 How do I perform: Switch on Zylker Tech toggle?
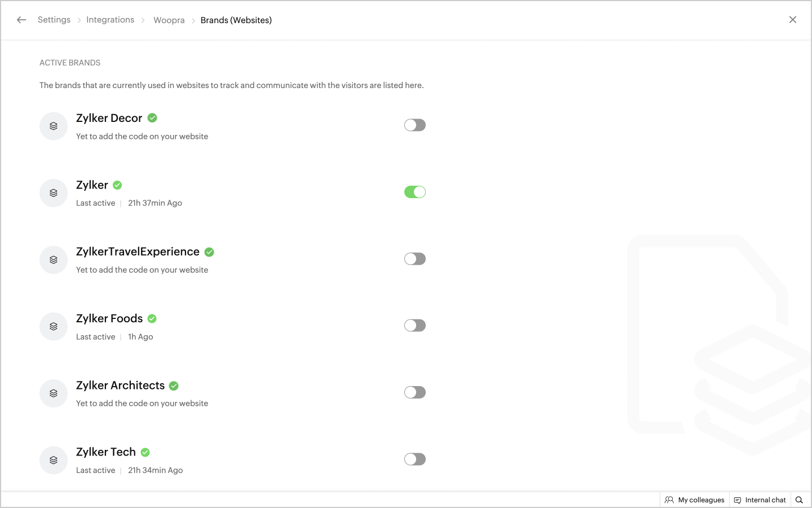(414, 459)
